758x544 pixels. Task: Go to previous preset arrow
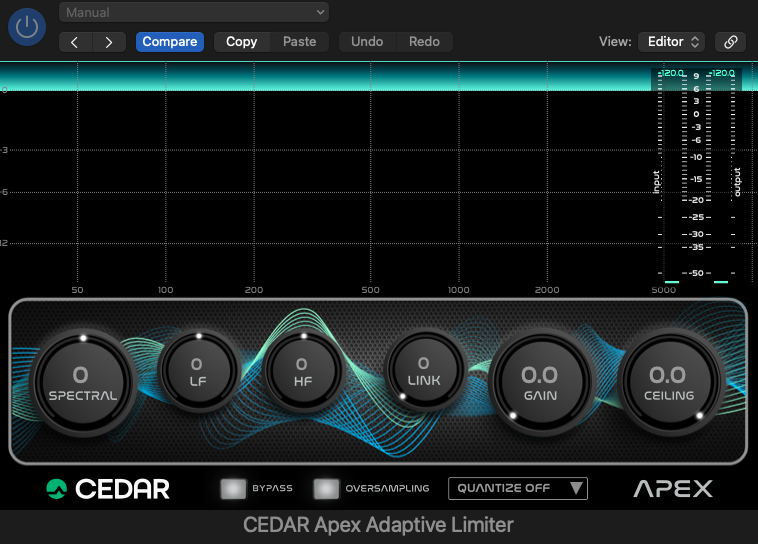point(75,42)
